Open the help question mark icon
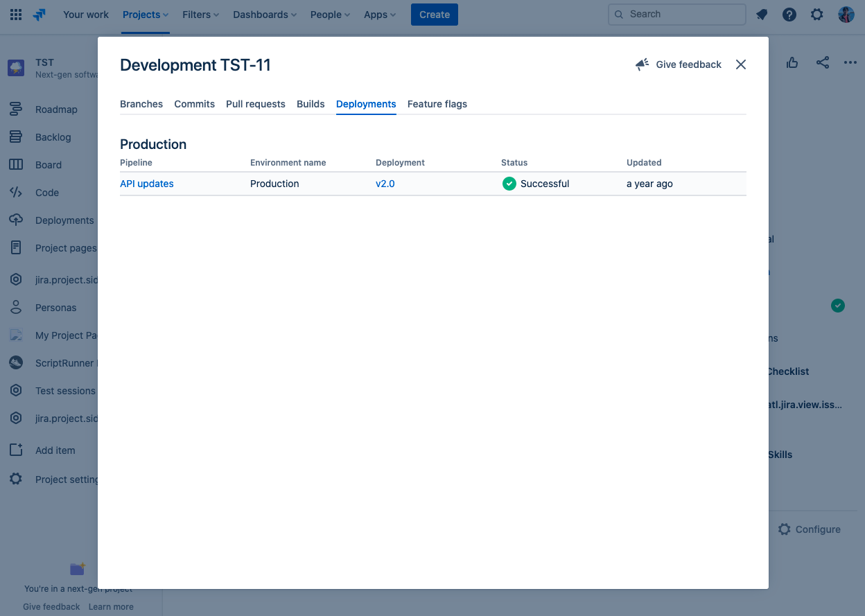Image resolution: width=865 pixels, height=616 pixels. [789, 15]
